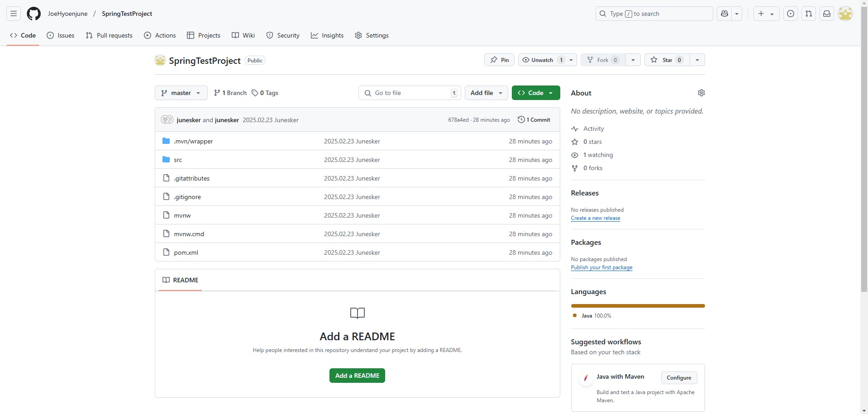Open the 0 stars link in About
This screenshot has height=414, width=868.
click(x=587, y=142)
